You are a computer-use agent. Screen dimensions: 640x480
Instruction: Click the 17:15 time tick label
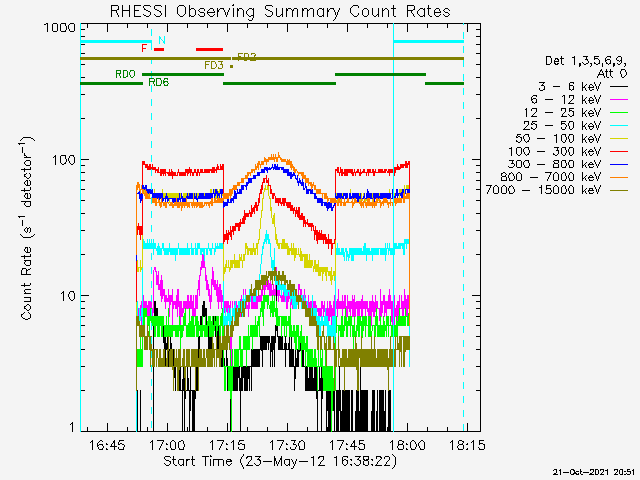(227, 445)
